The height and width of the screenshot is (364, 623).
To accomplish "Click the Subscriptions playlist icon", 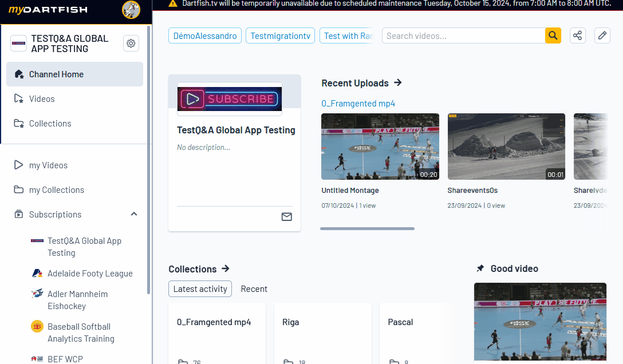I will point(19,214).
